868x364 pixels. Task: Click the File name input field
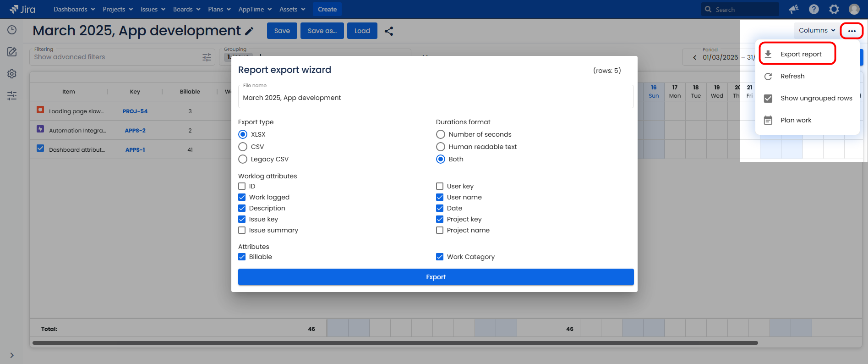coord(435,98)
